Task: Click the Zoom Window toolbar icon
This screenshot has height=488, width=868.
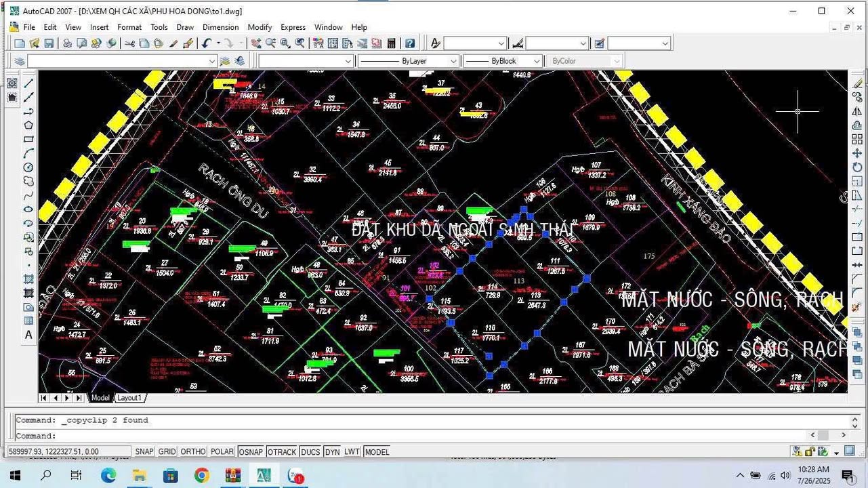Action: click(285, 43)
